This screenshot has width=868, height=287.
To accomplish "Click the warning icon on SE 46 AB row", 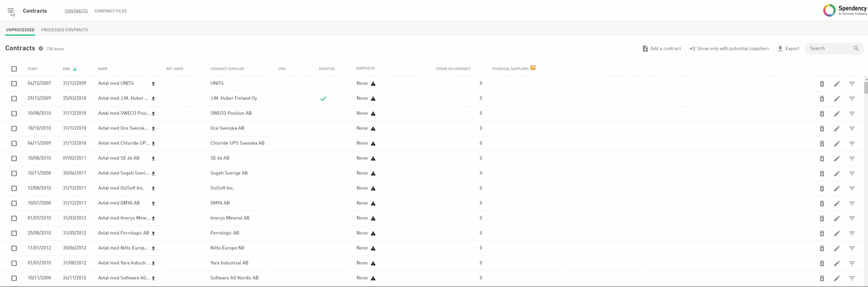I will (x=373, y=158).
